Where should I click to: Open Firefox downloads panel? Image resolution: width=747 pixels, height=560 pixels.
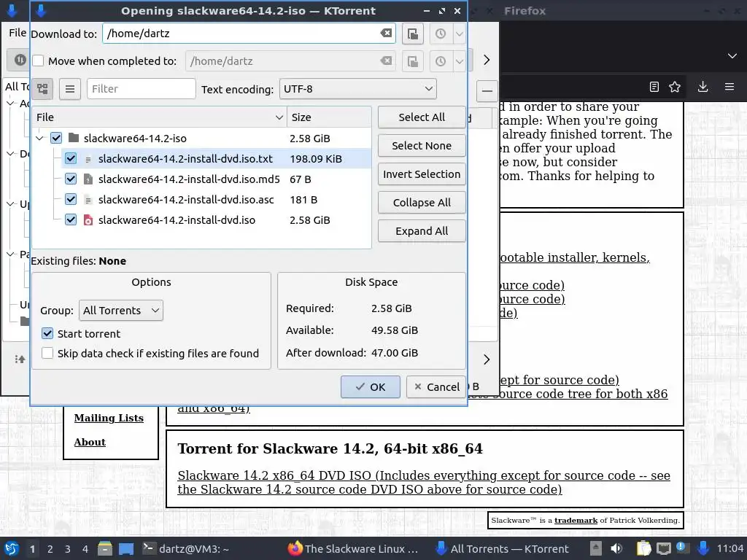[703, 87]
